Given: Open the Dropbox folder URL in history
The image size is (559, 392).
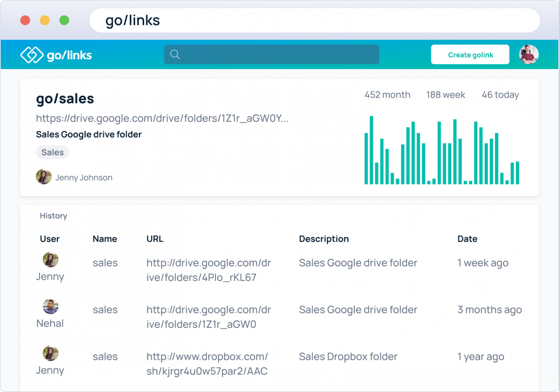Looking at the screenshot, I should pyautogui.click(x=207, y=364).
